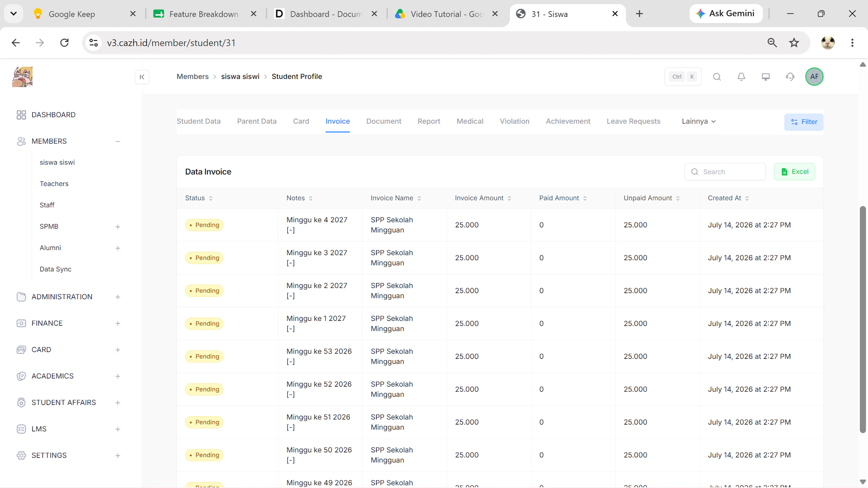Expand the CARD section

(x=118, y=350)
